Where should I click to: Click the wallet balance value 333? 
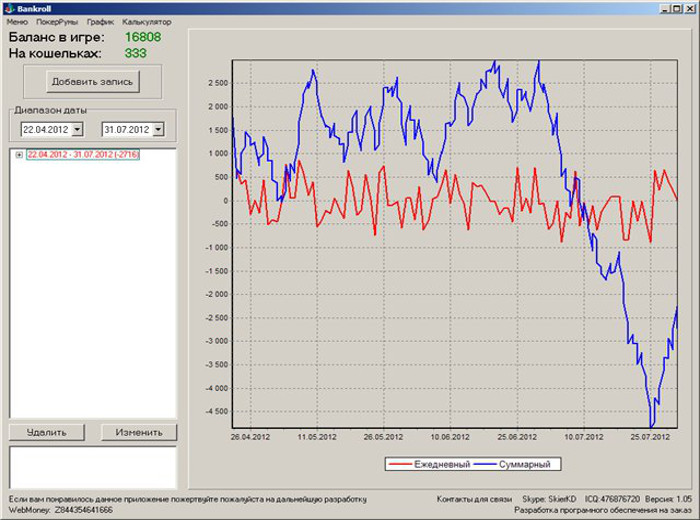click(136, 53)
